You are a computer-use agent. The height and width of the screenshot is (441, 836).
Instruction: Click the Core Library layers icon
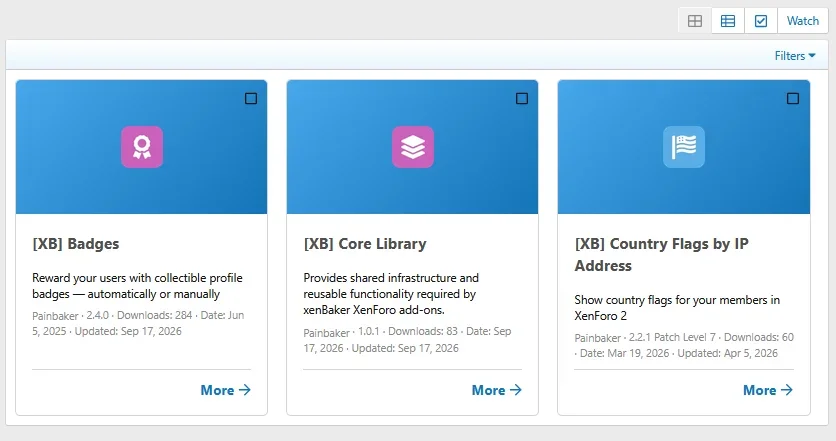click(413, 147)
